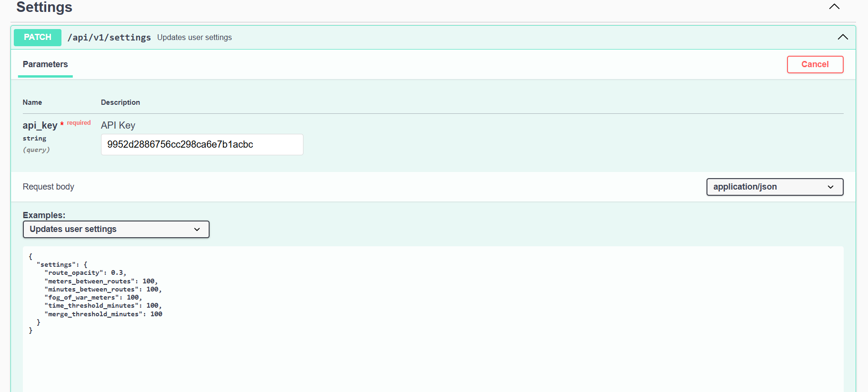Click the PATCH method badge
This screenshot has width=868, height=392.
(38, 38)
